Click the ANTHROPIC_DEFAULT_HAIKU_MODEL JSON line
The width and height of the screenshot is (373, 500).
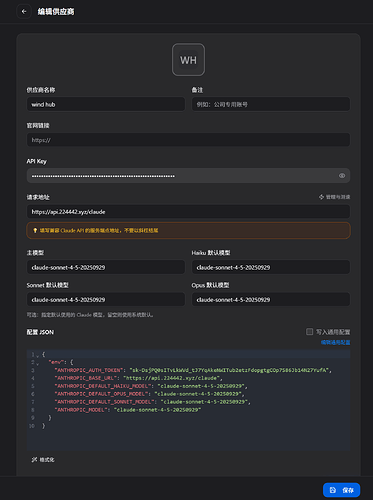tap(151, 386)
